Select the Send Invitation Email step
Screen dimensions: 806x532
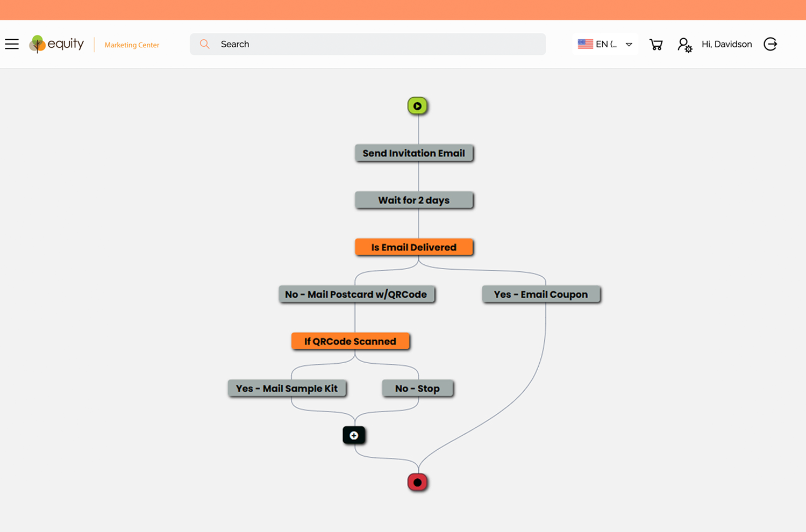[x=413, y=153]
